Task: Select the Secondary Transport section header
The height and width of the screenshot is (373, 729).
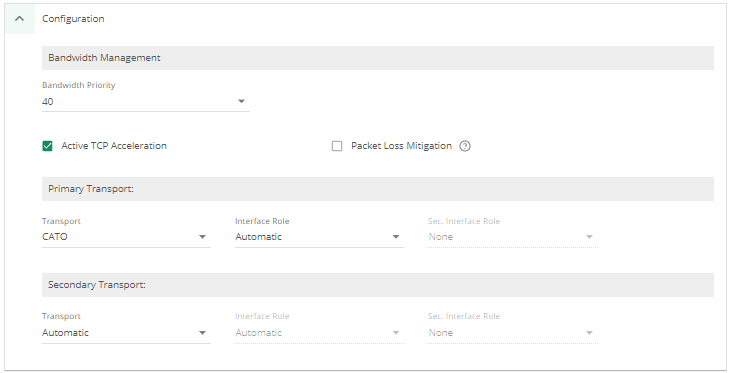Action: click(378, 285)
